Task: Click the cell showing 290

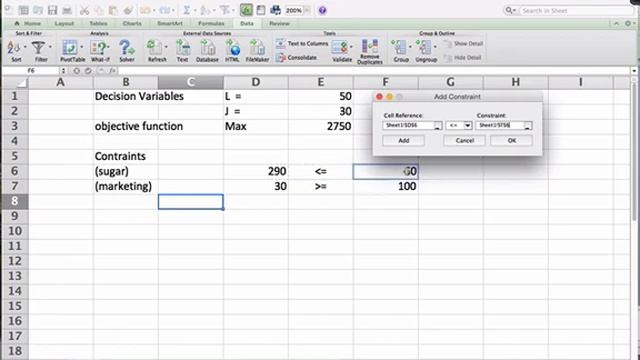Action: 256,171
